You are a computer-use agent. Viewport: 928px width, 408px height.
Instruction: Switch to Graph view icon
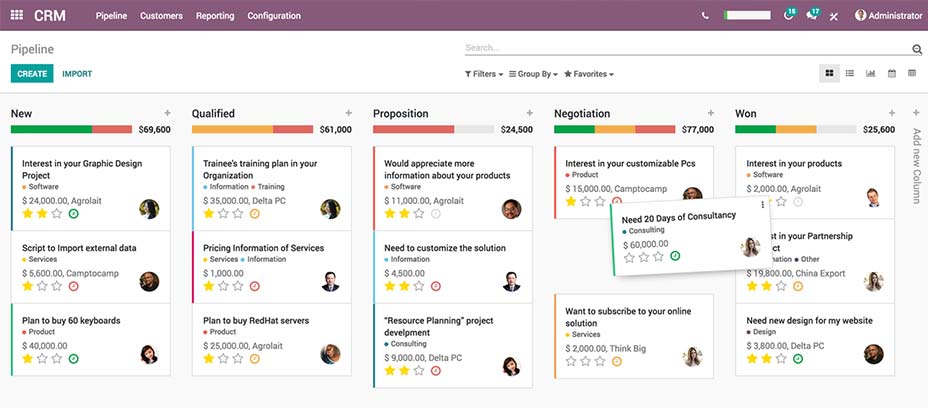tap(871, 73)
